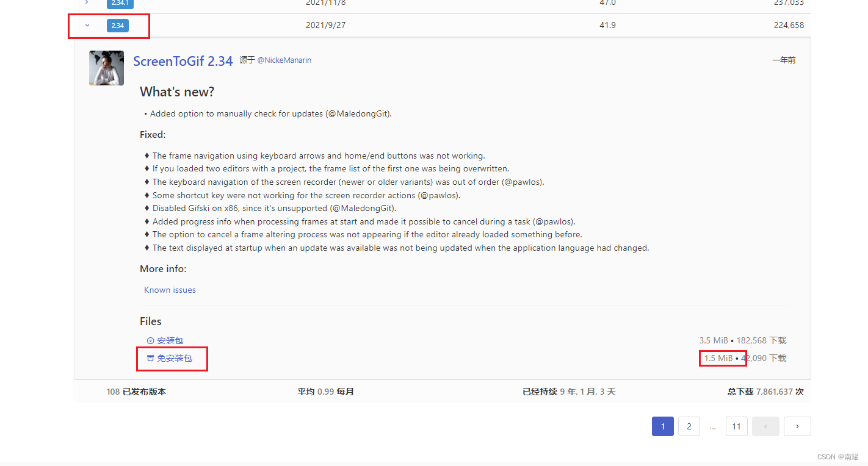This screenshot has height=466, width=868.
Task: Click the next page arrow button
Action: point(797,426)
